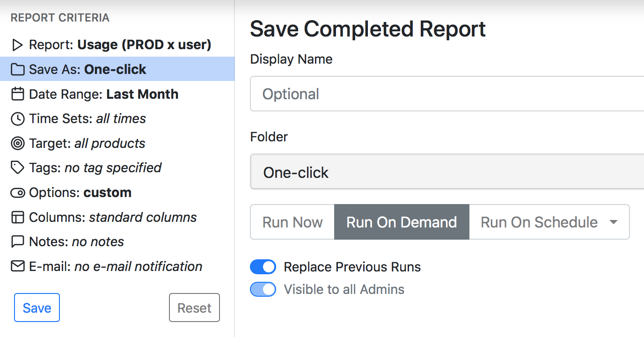Select the folder icon next to Save As
The image size is (644, 337).
pos(17,69)
